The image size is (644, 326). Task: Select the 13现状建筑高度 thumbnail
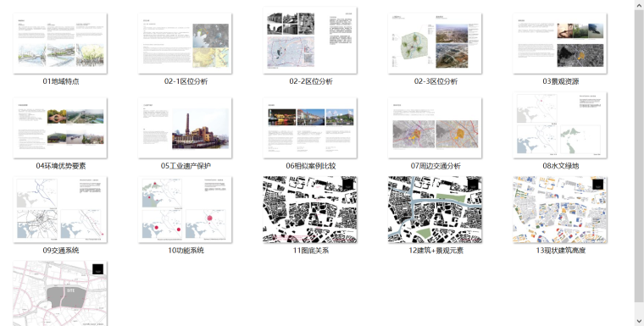560,210
